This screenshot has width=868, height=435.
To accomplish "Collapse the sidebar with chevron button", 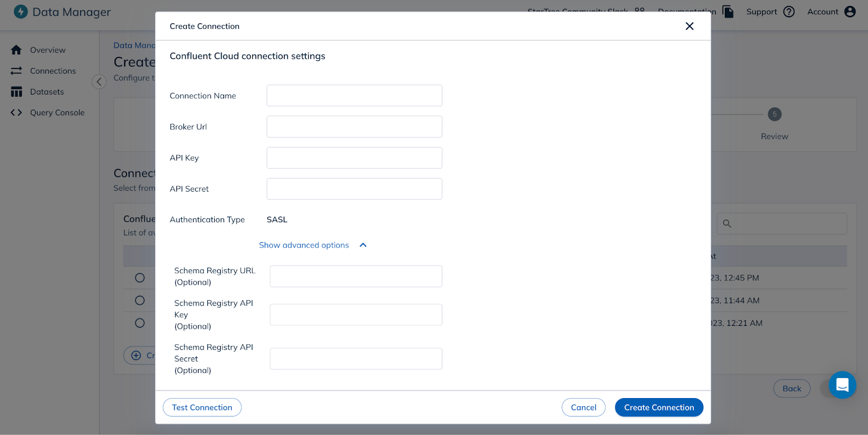I will point(99,82).
